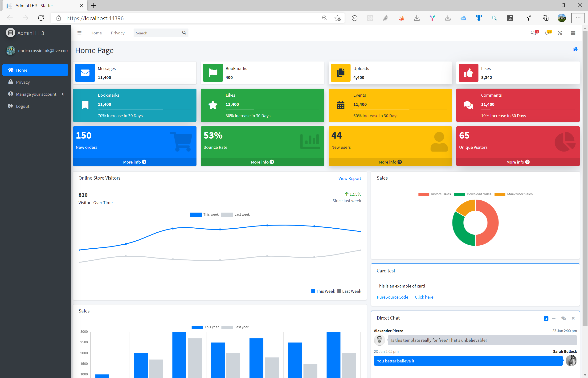Click the search magnifier button
The image size is (588, 378).
184,33
